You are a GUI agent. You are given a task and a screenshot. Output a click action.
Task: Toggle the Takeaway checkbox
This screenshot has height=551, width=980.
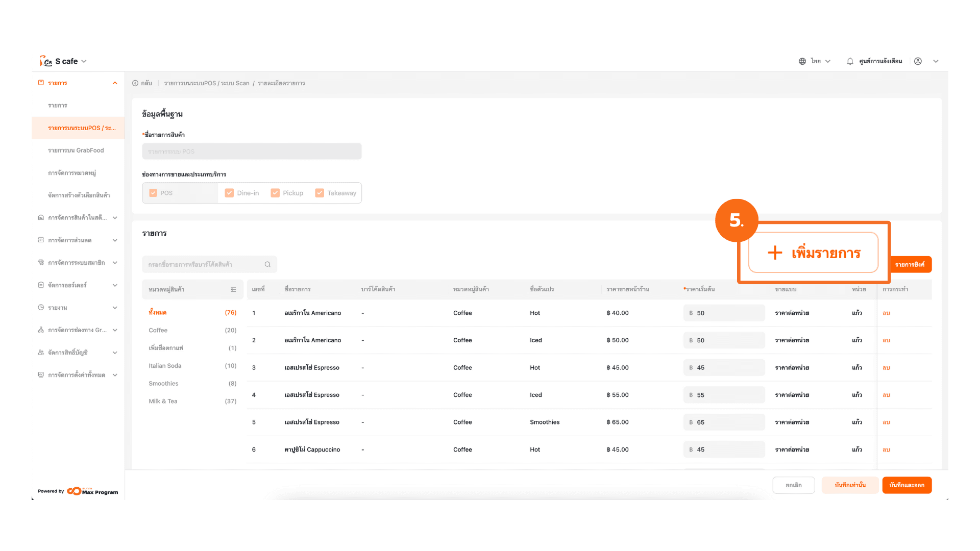click(320, 193)
